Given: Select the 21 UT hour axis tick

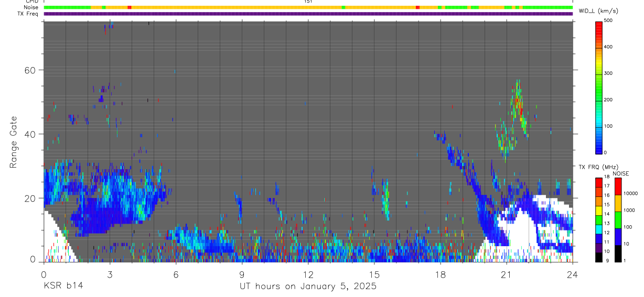Looking at the screenshot, I should [506, 273].
